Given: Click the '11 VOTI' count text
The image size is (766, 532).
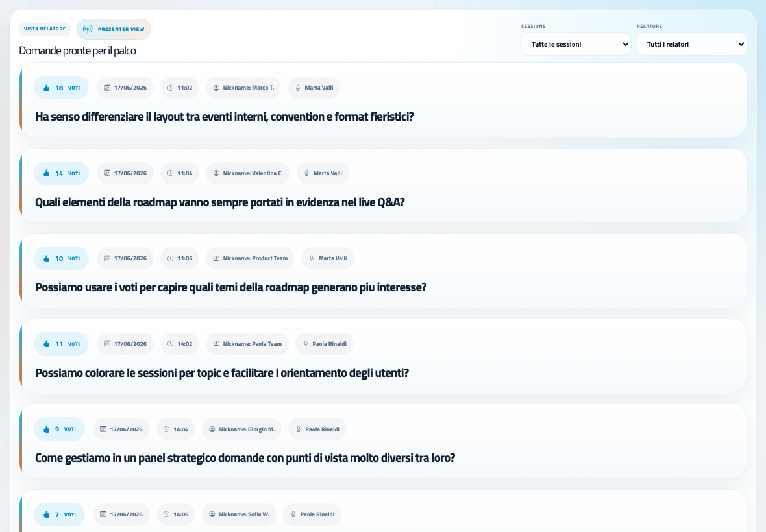Looking at the screenshot, I should tap(68, 344).
